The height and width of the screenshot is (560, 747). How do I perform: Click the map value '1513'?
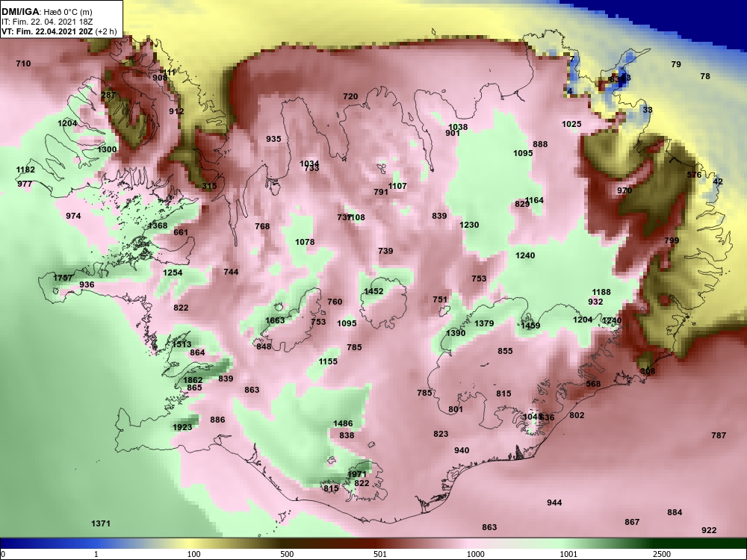(x=182, y=344)
